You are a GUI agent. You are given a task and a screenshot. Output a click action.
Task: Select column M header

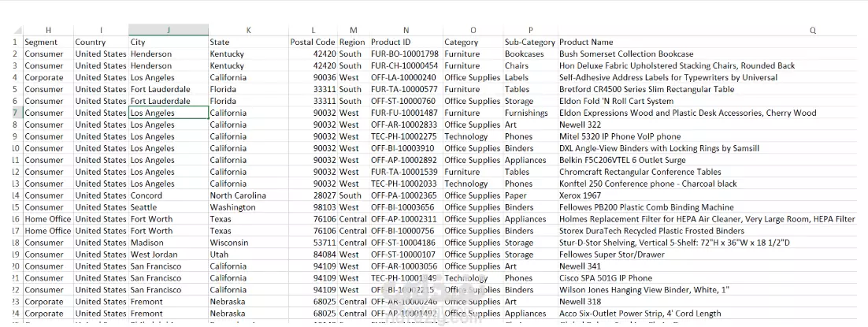353,31
